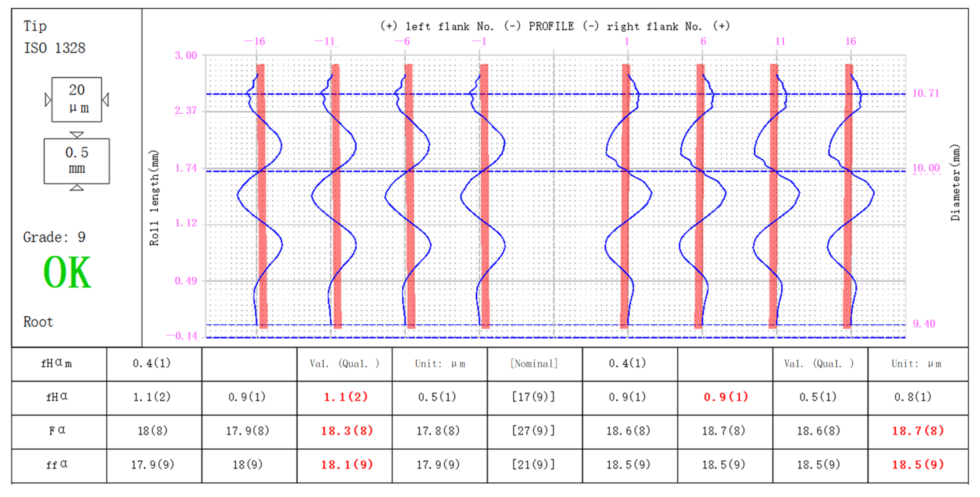Click the down arrow above 0.5 mm box
This screenshot has width=980, height=497.
pyautogui.click(x=76, y=134)
